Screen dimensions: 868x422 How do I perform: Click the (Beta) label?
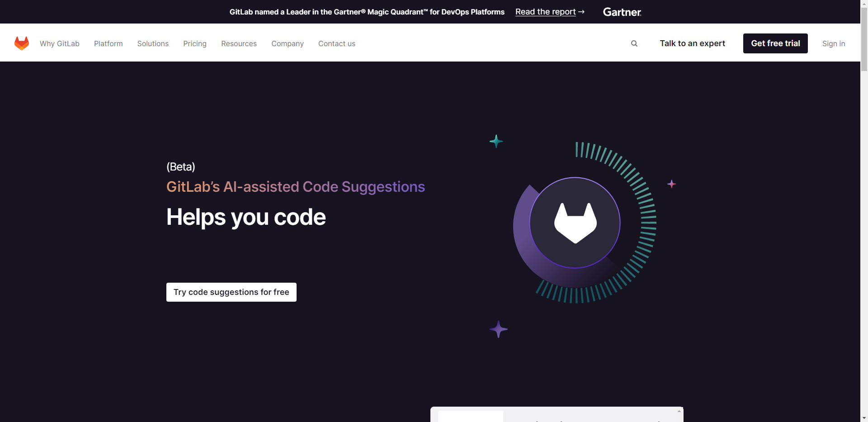[181, 167]
